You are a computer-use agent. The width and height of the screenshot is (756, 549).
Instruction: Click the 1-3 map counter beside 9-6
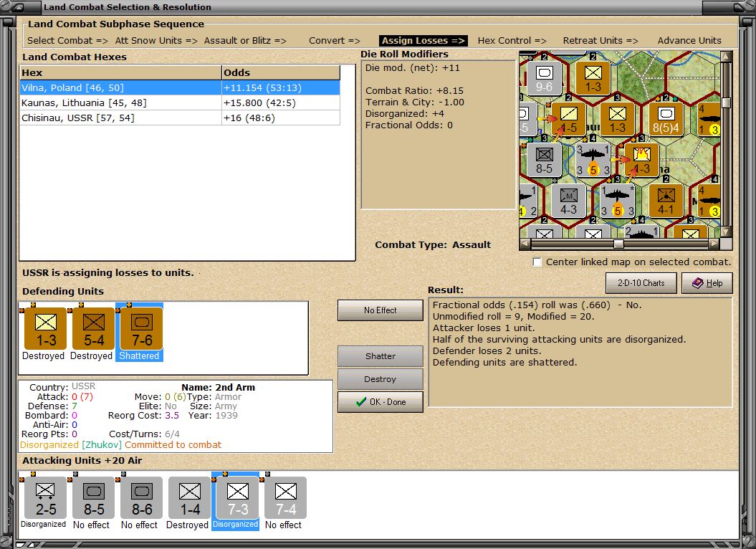[x=593, y=77]
